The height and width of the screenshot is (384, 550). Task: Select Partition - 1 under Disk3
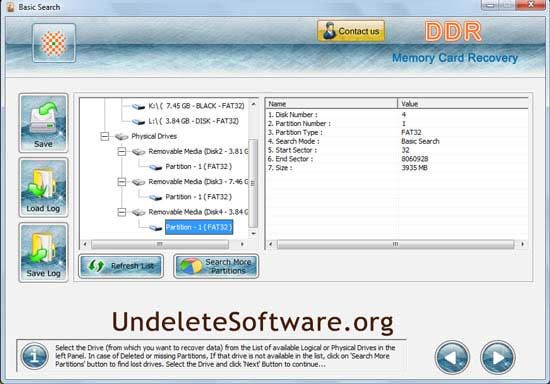pyautogui.click(x=199, y=197)
